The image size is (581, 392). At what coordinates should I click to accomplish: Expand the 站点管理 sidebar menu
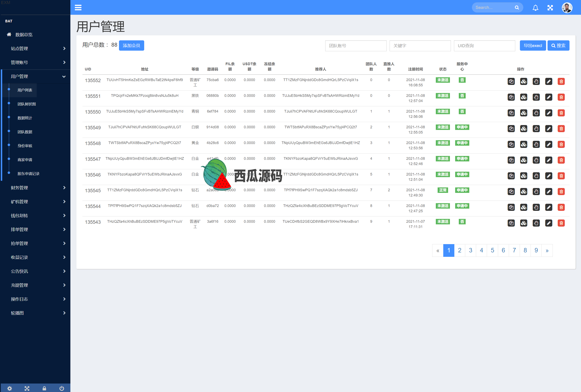coord(35,48)
